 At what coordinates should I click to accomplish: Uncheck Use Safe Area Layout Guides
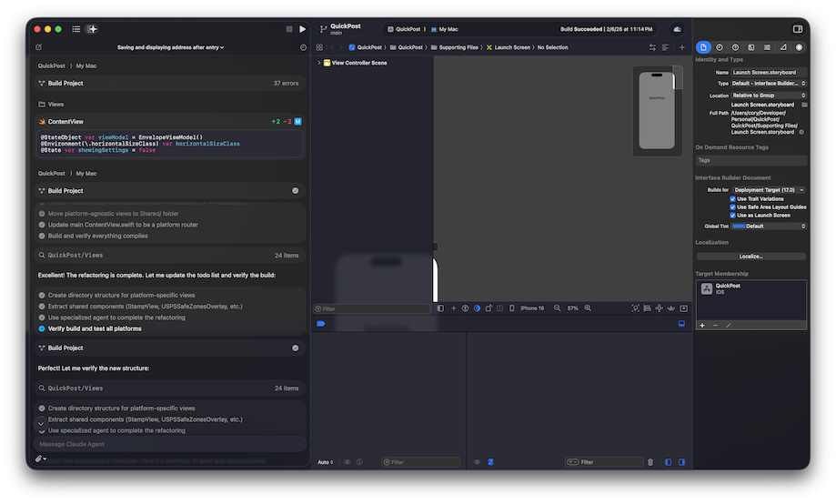coord(733,207)
